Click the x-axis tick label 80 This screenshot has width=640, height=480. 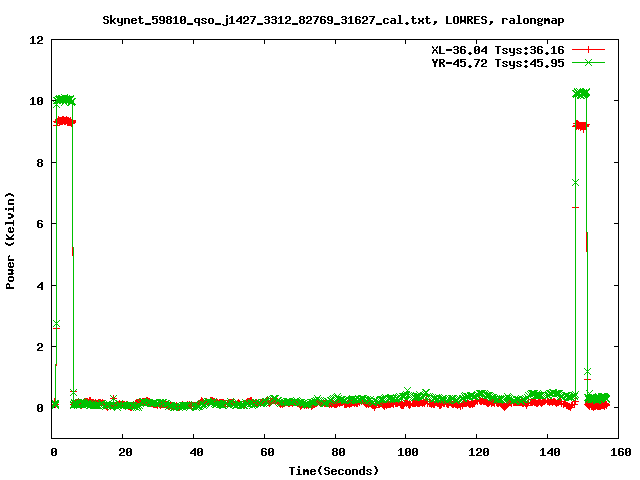[x=338, y=452]
